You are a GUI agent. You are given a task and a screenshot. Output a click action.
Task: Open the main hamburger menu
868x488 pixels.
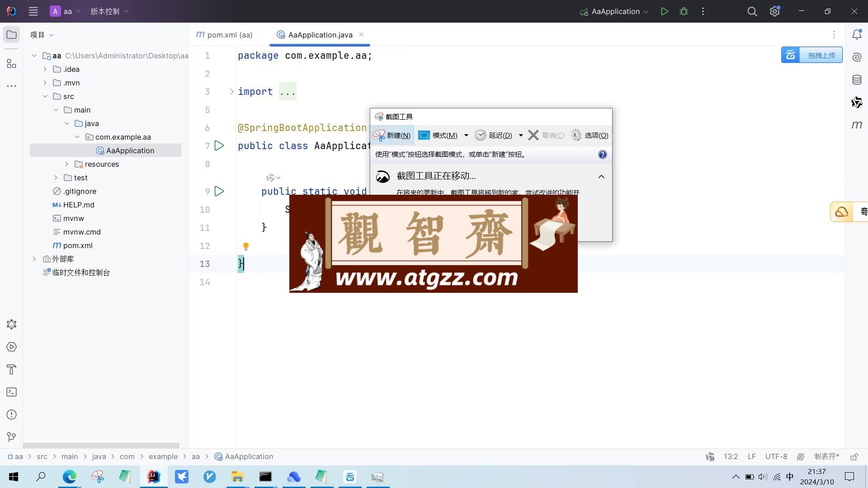(x=33, y=11)
